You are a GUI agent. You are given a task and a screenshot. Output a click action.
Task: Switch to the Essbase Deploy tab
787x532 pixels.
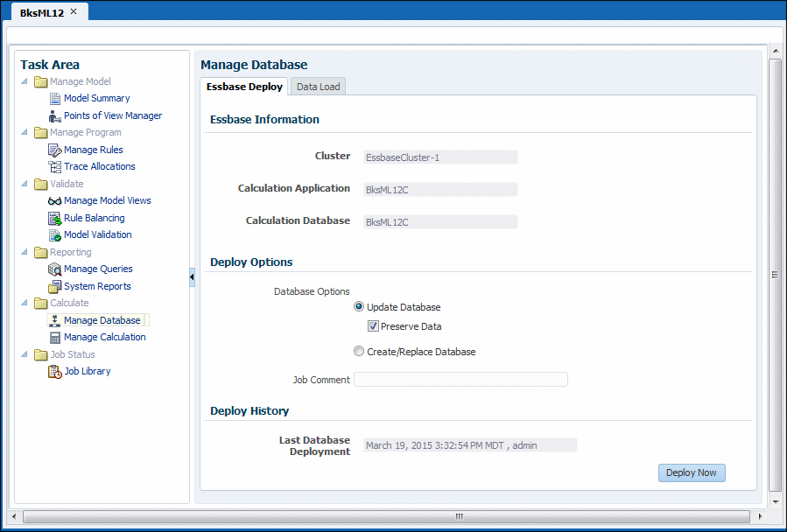click(244, 87)
